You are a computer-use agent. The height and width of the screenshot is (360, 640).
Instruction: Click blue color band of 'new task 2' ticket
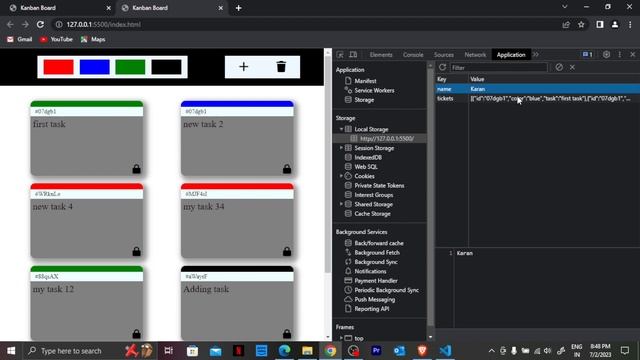(x=237, y=104)
